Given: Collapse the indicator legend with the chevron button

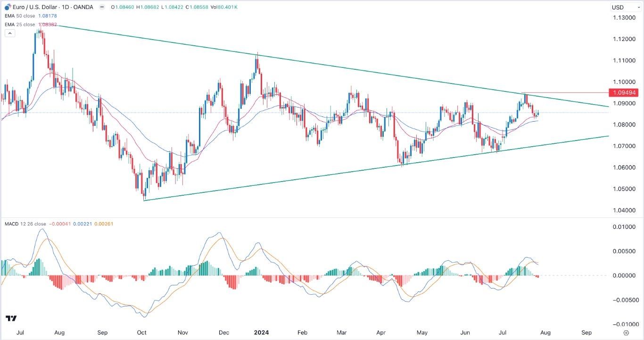Looking at the screenshot, I should 10,33.
